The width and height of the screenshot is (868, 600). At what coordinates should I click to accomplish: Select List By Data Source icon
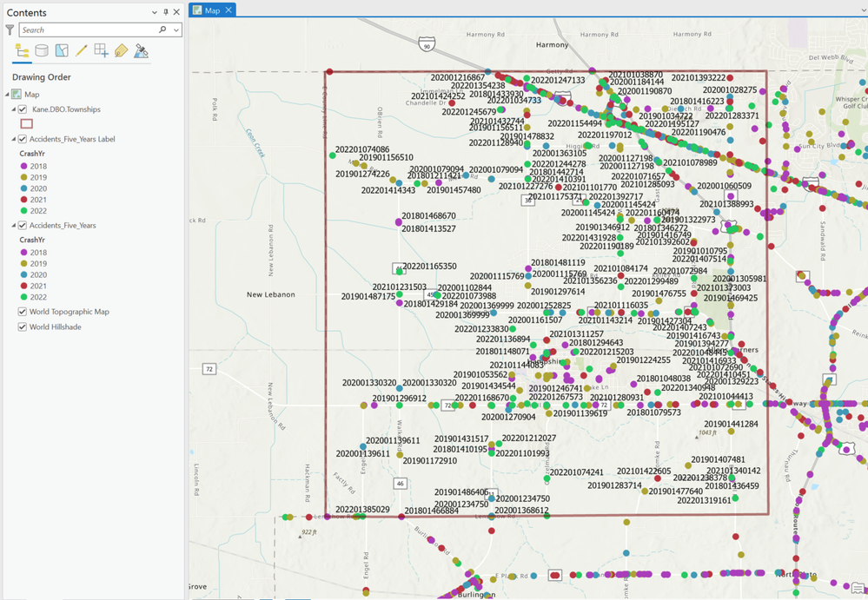coord(42,51)
